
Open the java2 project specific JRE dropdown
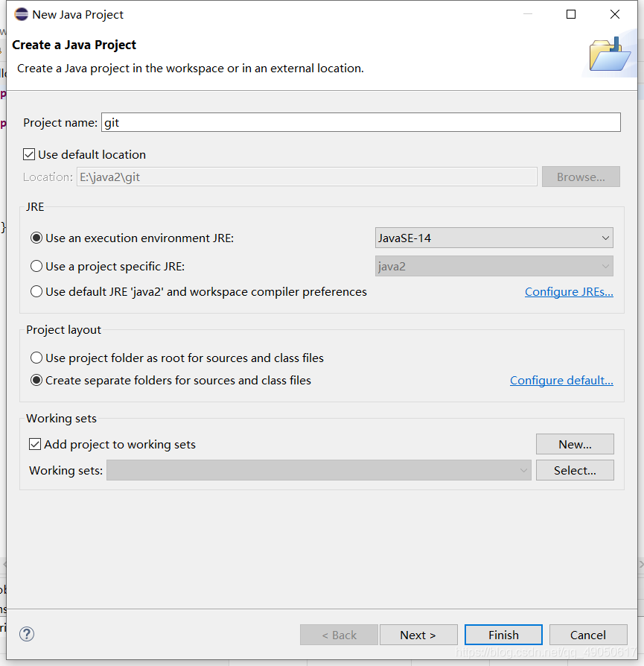coord(494,266)
